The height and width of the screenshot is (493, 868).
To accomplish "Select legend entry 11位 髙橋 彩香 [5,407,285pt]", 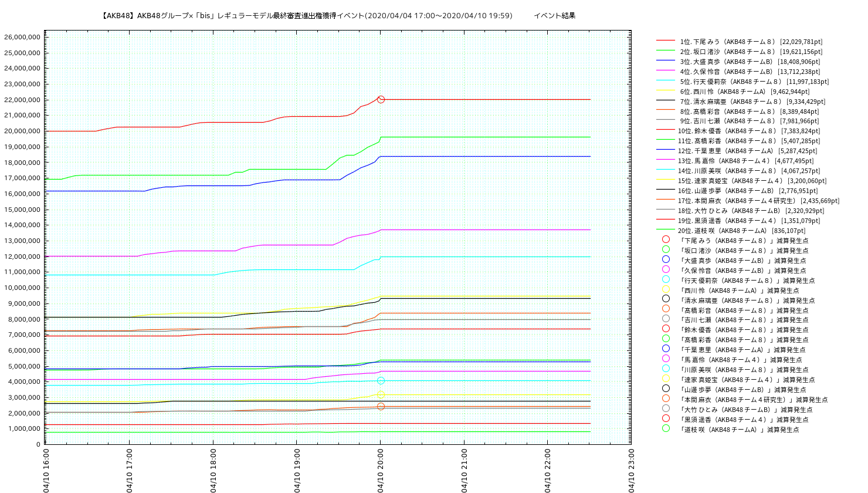I will click(749, 141).
